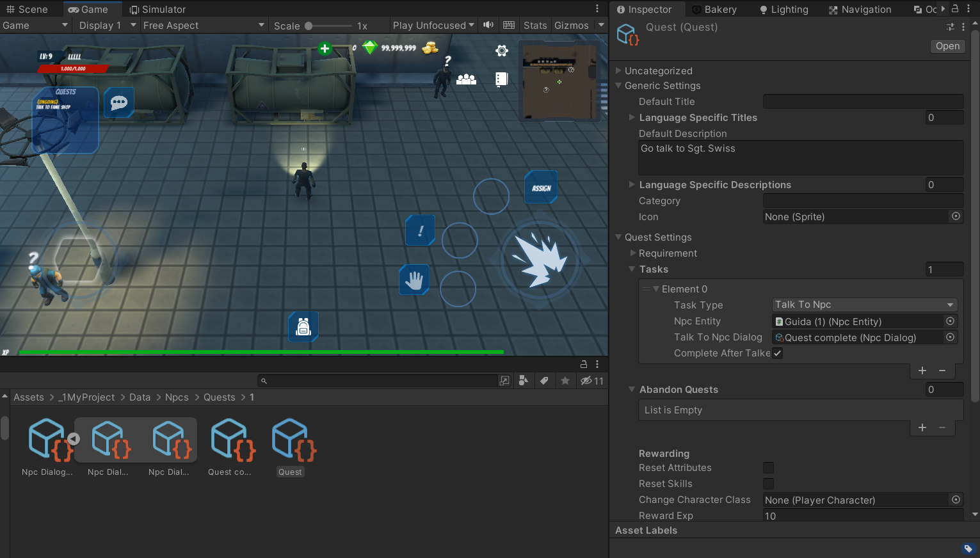Toggle the Gizmos button
The width and height of the screenshot is (980, 558).
point(572,25)
